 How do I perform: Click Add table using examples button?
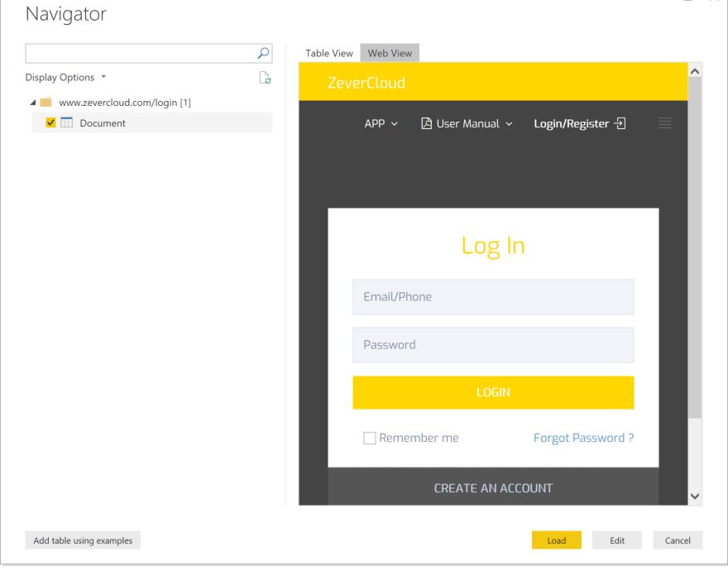coord(83,540)
